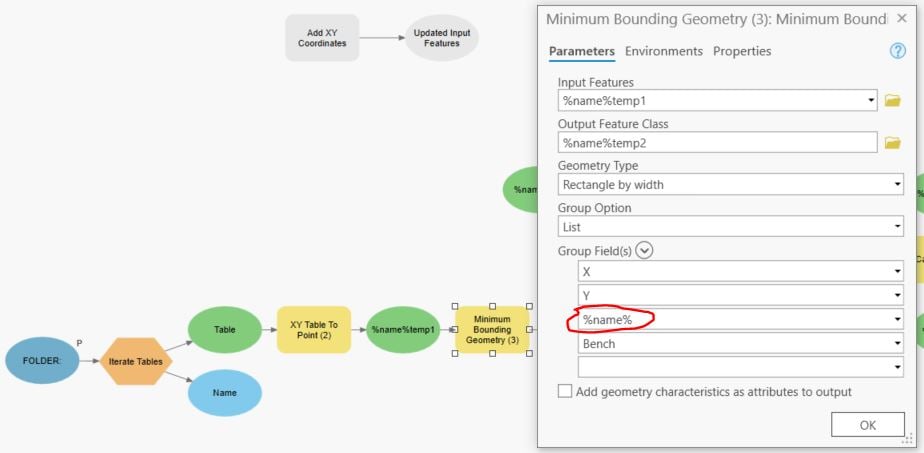This screenshot has height=453, width=924.
Task: Select Minimum Bounding Geometry (3) tool node
Action: pyautogui.click(x=492, y=330)
